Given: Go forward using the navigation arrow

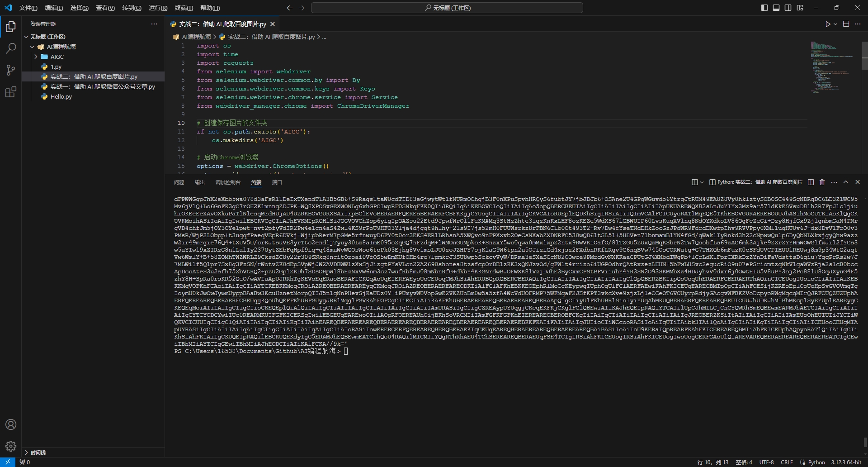Looking at the screenshot, I should pyautogui.click(x=302, y=8).
